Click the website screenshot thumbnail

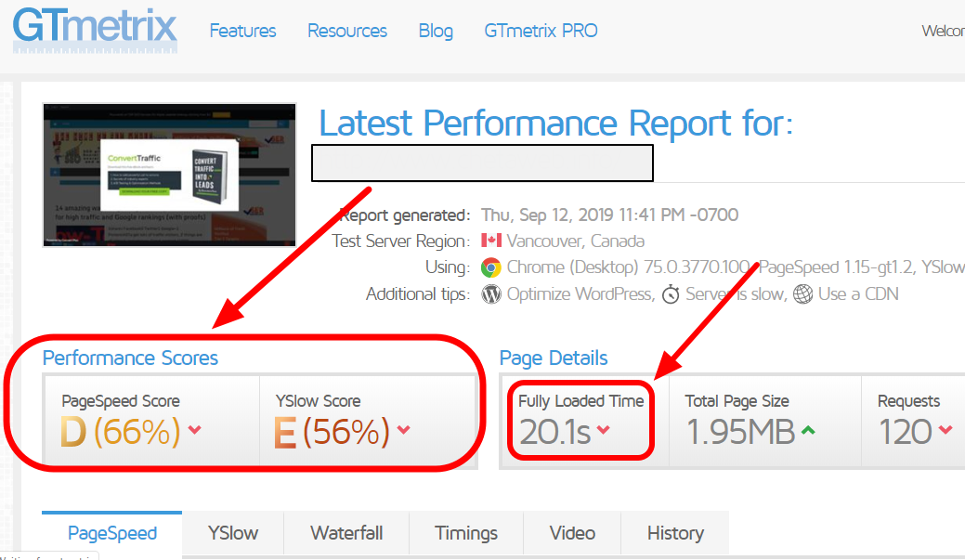click(x=169, y=176)
